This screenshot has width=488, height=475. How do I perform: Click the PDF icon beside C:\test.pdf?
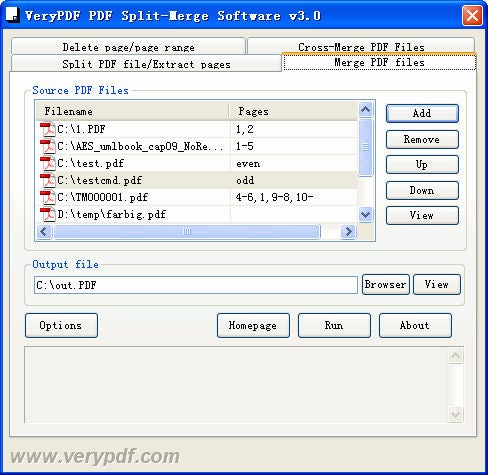[48, 163]
